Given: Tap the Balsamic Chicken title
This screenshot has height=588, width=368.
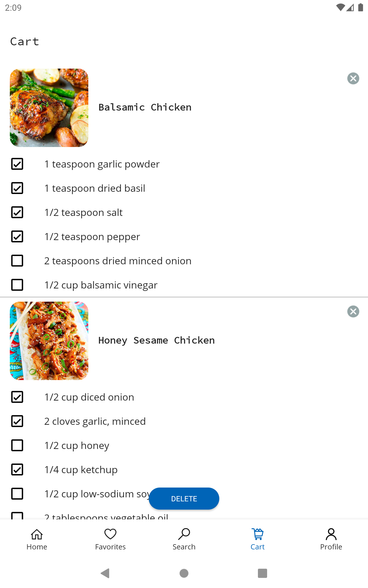Looking at the screenshot, I should (x=145, y=107).
